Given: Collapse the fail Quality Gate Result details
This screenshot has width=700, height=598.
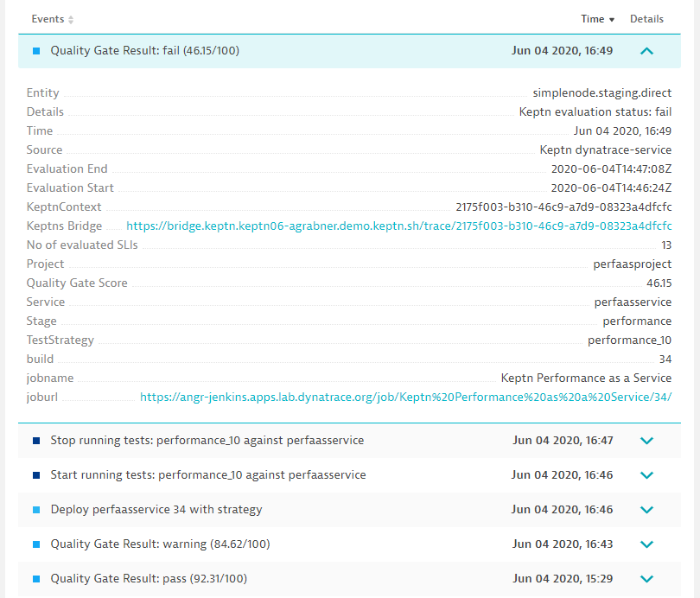Looking at the screenshot, I should pos(646,51).
